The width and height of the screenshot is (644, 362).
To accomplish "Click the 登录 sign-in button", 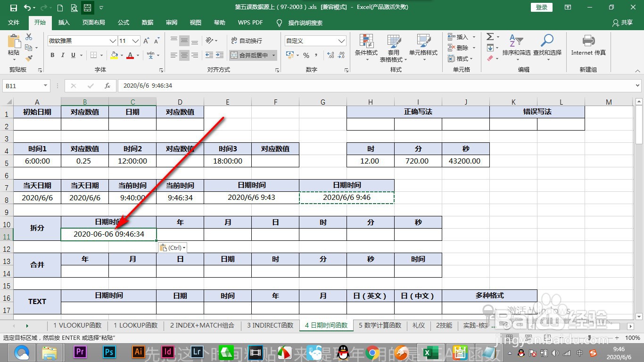I will [542, 7].
